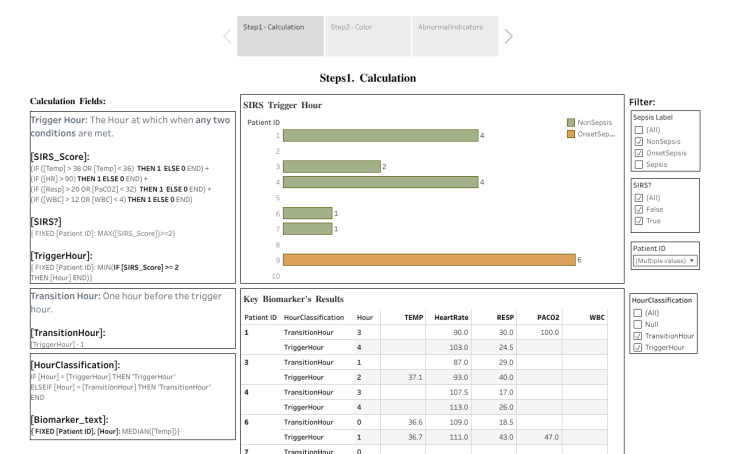This screenshot has height=454, width=736.
Task: Enable the Sepsis checkbox in Sepsis Label
Action: click(636, 164)
